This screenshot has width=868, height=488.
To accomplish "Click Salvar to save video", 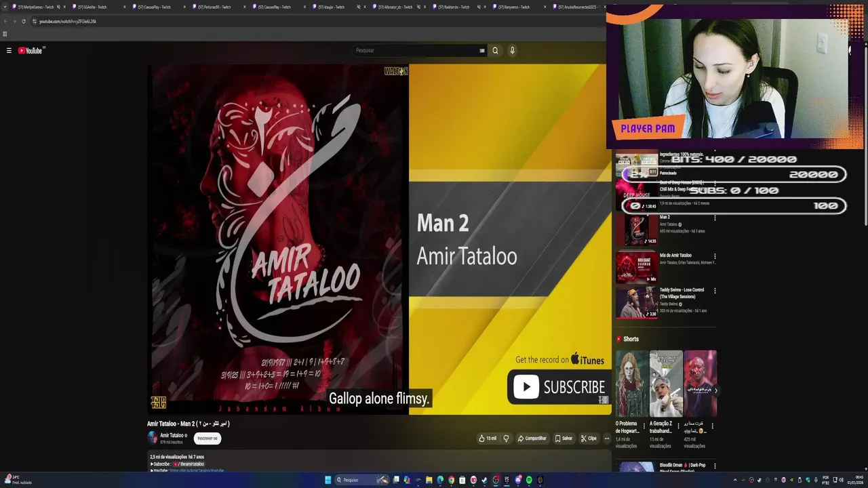I will (564, 439).
